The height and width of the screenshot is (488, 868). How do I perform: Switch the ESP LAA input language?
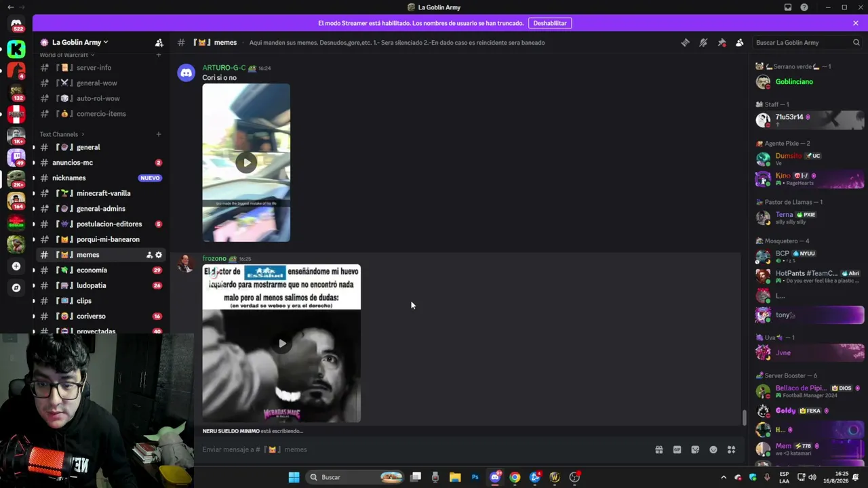click(784, 477)
